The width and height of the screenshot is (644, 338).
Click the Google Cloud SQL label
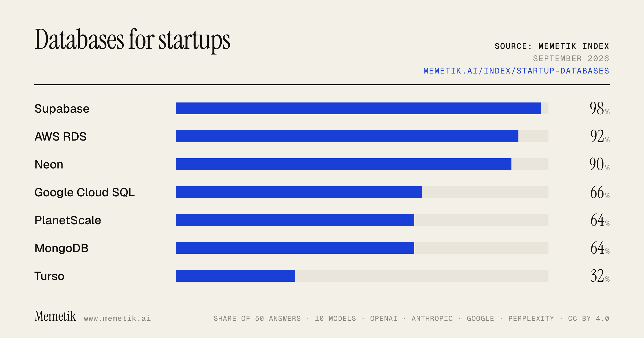coord(85,193)
